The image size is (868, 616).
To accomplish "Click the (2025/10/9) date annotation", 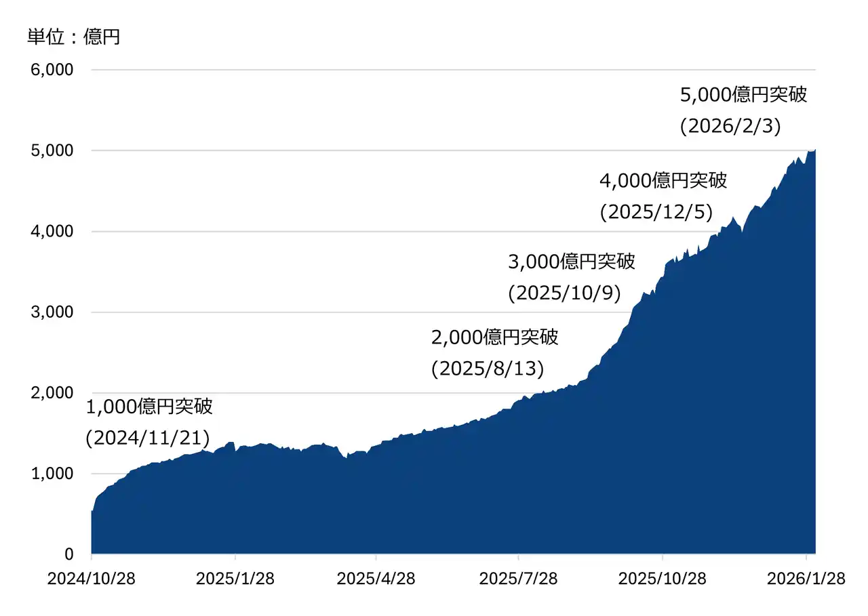I will 564,293.
